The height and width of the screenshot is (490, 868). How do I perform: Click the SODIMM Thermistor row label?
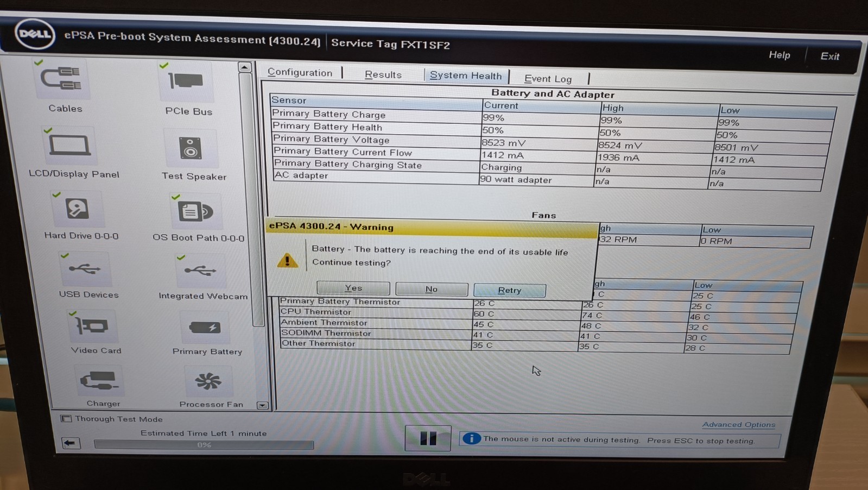tap(326, 333)
